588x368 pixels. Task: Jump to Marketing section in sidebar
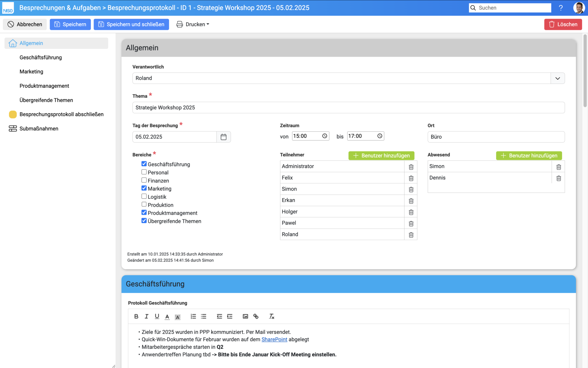point(31,72)
